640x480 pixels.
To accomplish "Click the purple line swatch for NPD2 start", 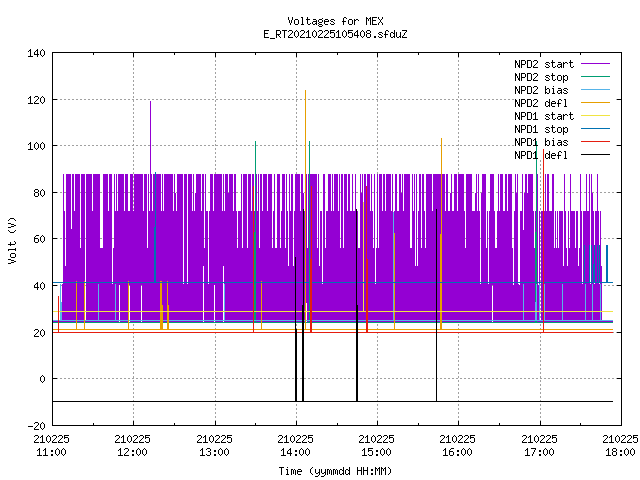I will 596,64.
